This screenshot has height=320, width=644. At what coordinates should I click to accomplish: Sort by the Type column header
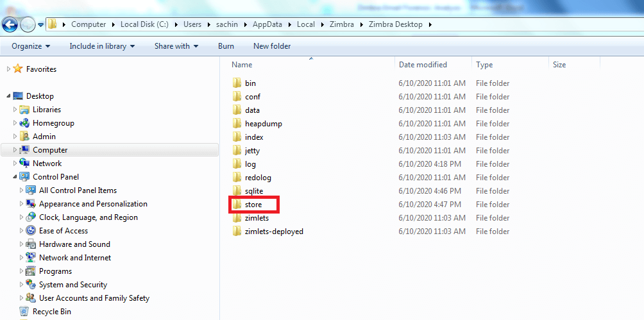484,65
